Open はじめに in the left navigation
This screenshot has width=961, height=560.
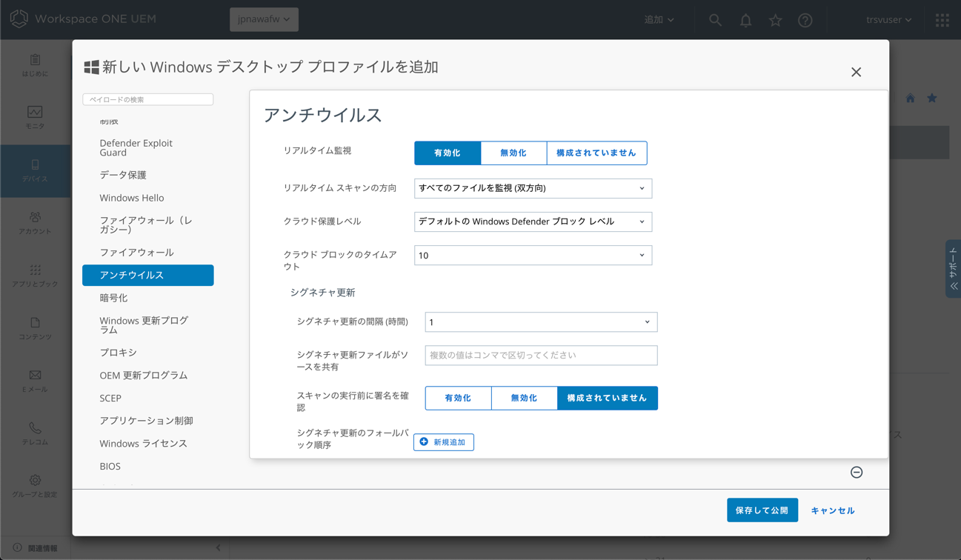tap(35, 65)
